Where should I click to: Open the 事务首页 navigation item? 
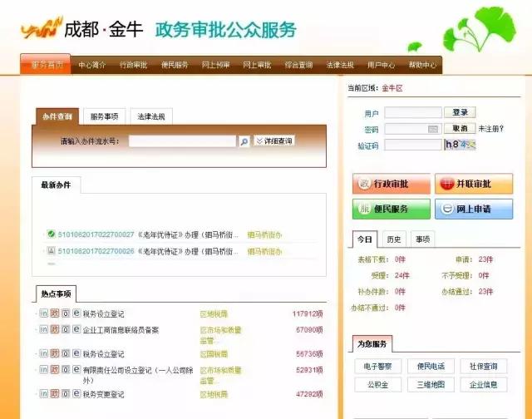click(46, 65)
